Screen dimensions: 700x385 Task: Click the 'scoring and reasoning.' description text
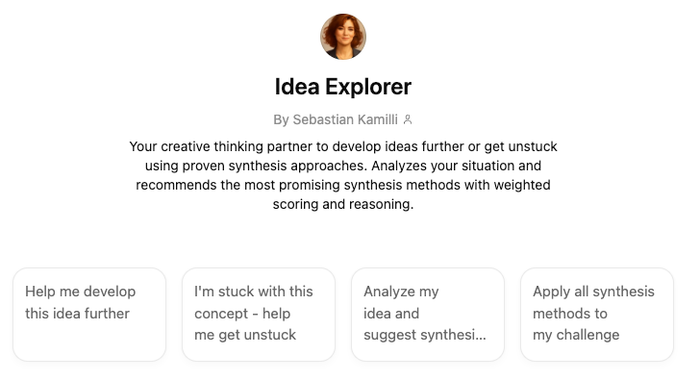(x=343, y=204)
